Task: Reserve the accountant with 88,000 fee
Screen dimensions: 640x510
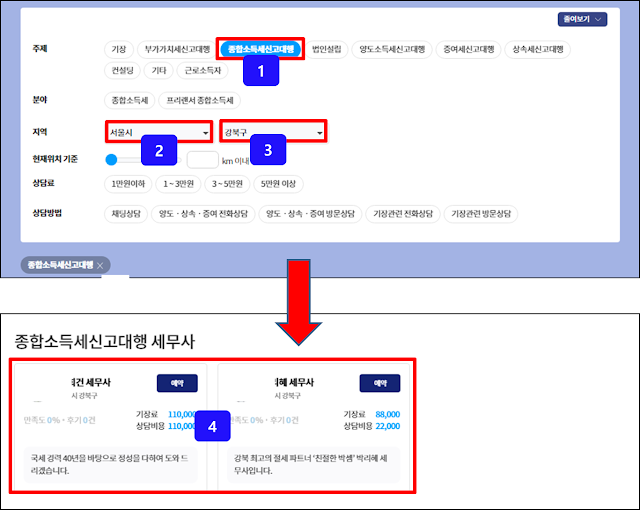Action: (x=380, y=383)
